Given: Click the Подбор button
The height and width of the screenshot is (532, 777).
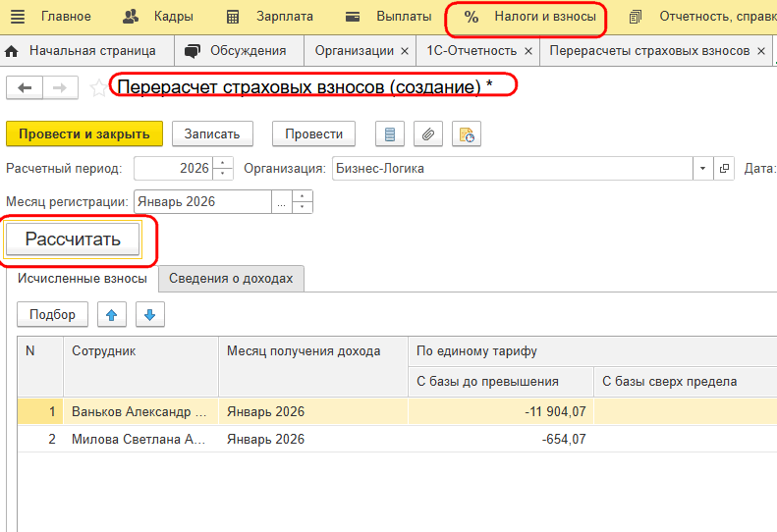Looking at the screenshot, I should (52, 314).
